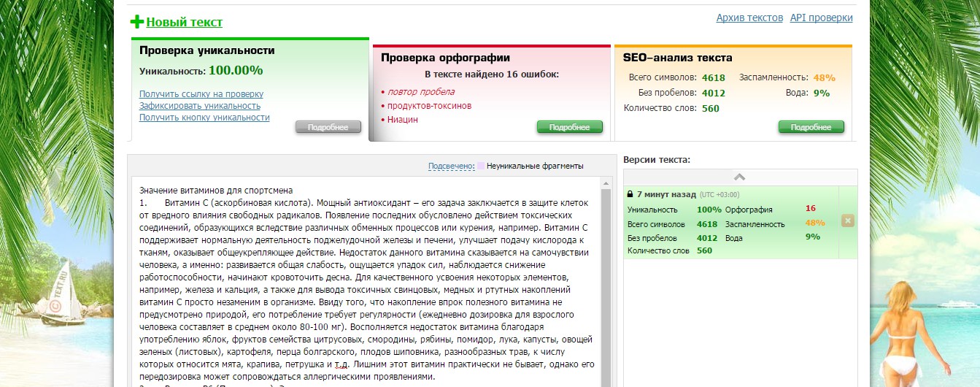
Task: Open the 'Подсвечено' highlight dropdown
Action: point(450,166)
